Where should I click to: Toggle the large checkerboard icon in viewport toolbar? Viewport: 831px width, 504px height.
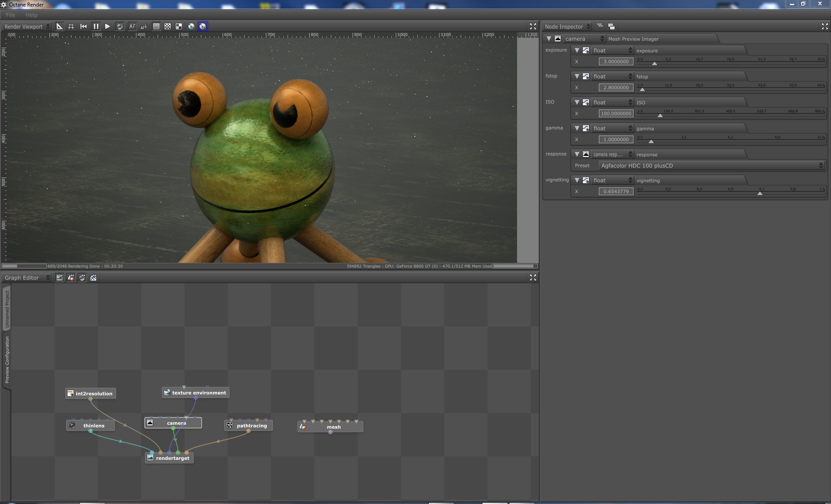pyautogui.click(x=179, y=26)
